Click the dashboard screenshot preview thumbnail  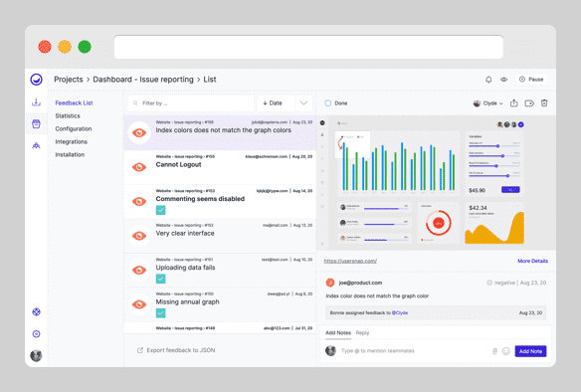pos(437,183)
